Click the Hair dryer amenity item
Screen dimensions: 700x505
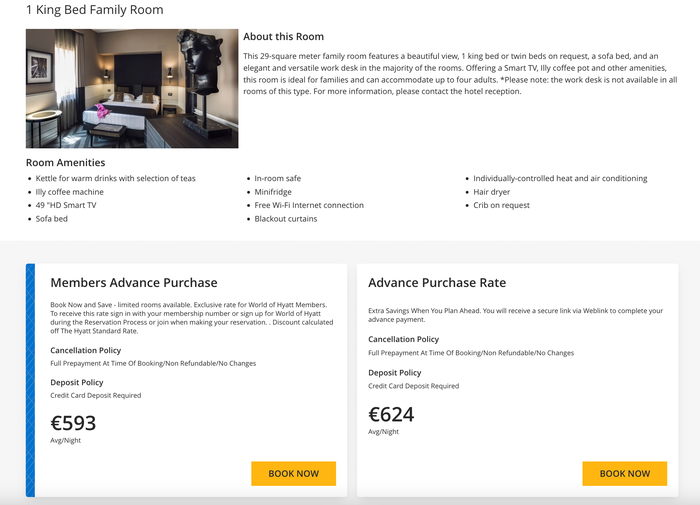(492, 192)
